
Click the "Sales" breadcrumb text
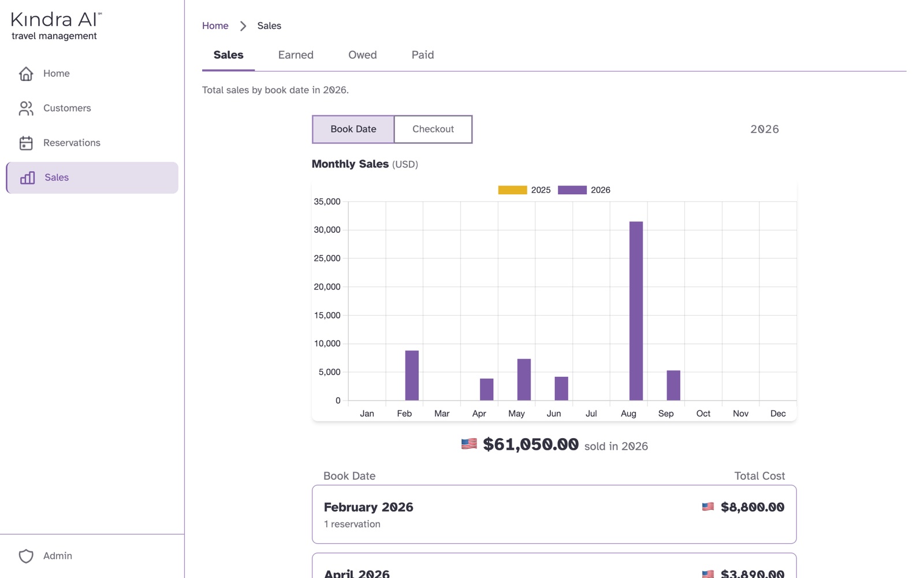[269, 26]
